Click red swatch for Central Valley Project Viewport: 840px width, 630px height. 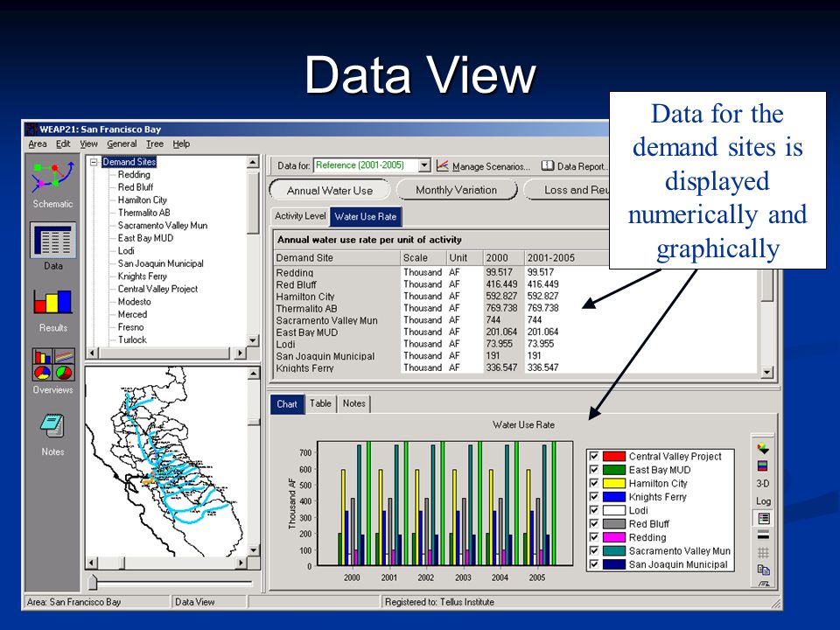click(614, 457)
